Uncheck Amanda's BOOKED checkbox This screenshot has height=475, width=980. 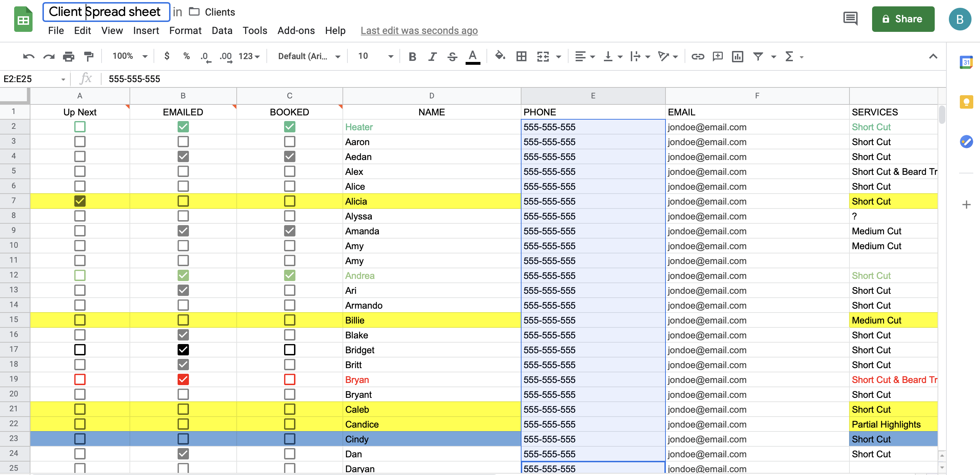pyautogui.click(x=289, y=231)
